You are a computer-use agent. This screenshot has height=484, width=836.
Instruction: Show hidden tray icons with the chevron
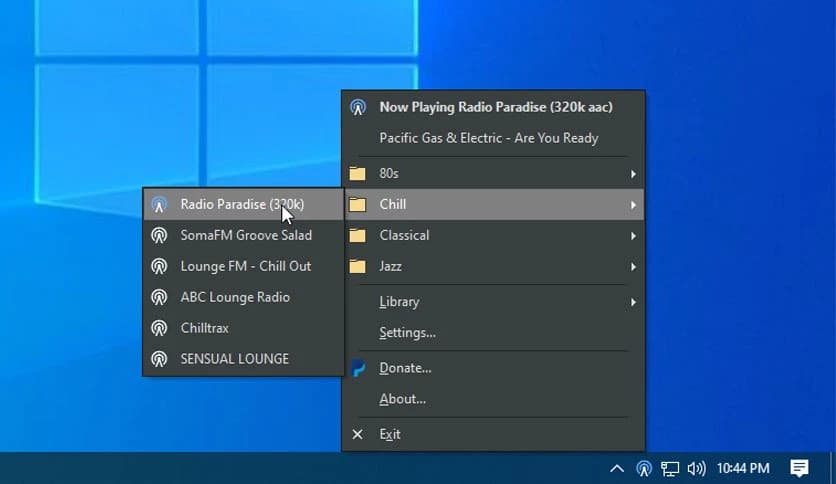pyautogui.click(x=617, y=468)
